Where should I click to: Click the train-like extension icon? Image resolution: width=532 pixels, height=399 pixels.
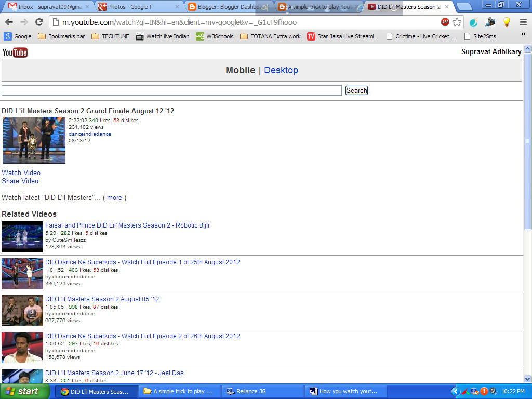[490, 22]
